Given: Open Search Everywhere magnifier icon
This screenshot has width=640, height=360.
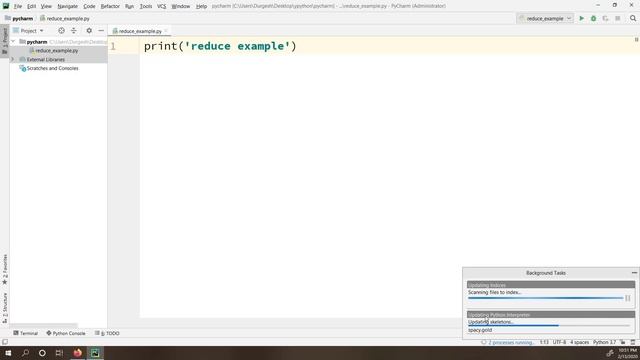Looking at the screenshot, I should tap(633, 18).
